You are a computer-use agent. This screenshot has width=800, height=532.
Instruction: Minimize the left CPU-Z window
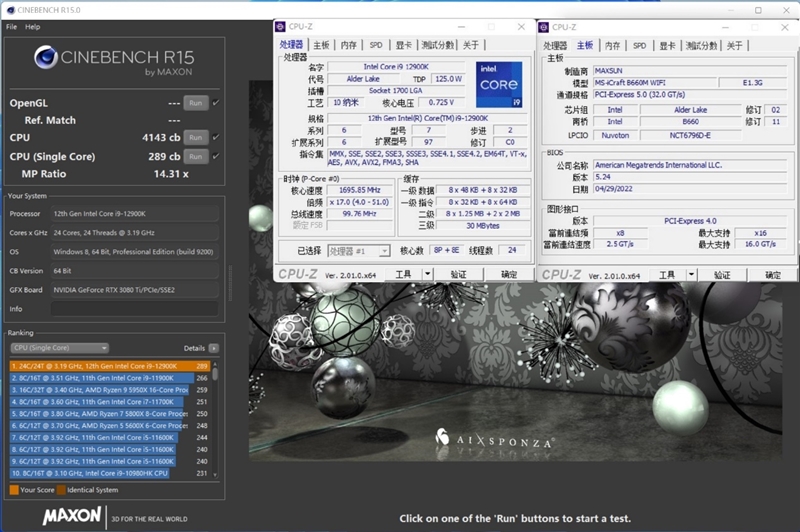[461, 27]
